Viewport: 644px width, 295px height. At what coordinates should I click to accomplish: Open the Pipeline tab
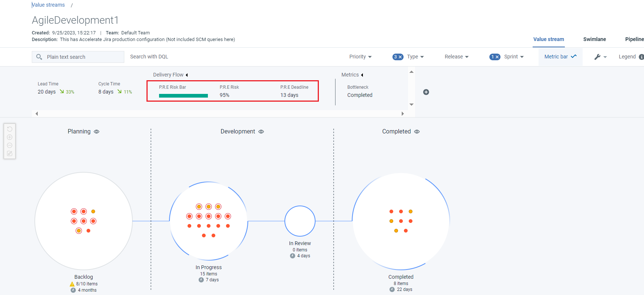[634, 39]
